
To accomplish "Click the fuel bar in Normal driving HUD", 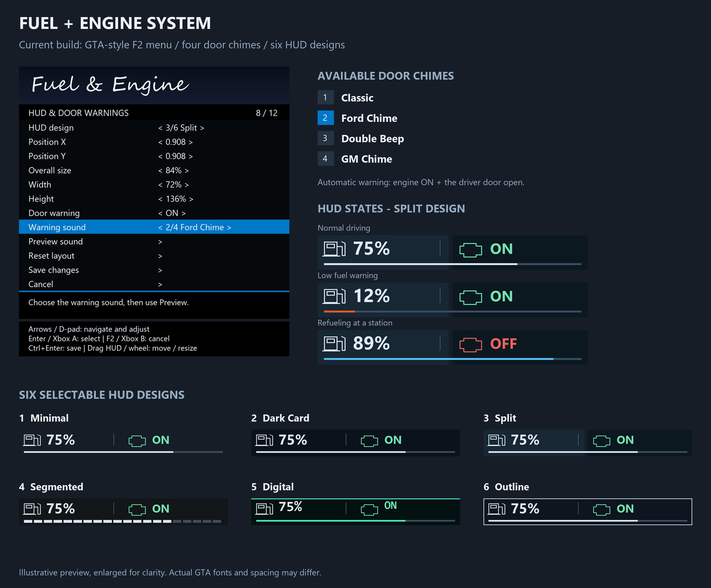I will (x=453, y=264).
